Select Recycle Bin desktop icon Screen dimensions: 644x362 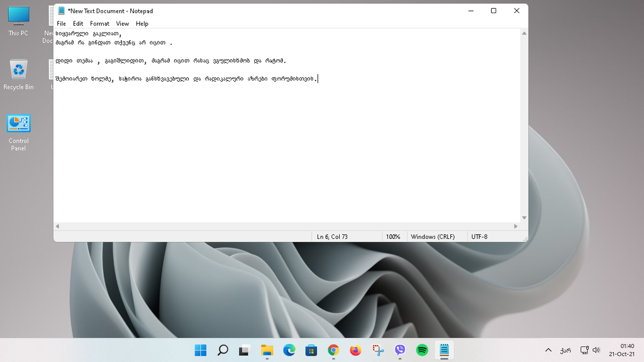point(18,74)
